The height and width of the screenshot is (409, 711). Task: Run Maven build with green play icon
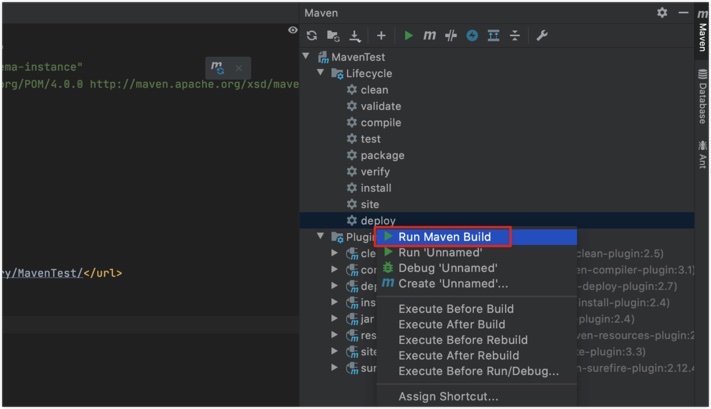tap(408, 35)
